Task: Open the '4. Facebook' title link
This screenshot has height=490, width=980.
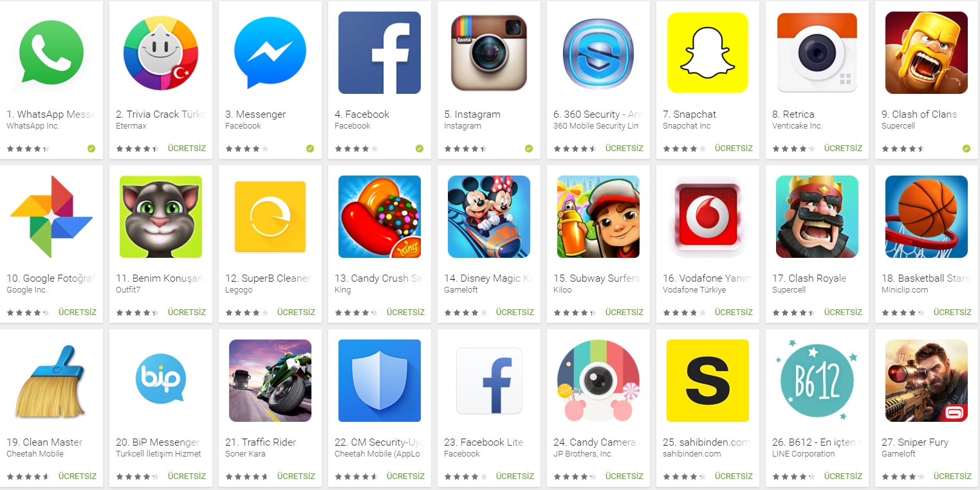Action: (x=362, y=114)
